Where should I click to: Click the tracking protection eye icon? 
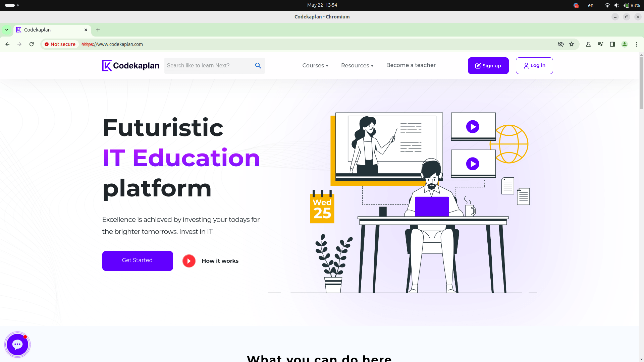pyautogui.click(x=560, y=44)
